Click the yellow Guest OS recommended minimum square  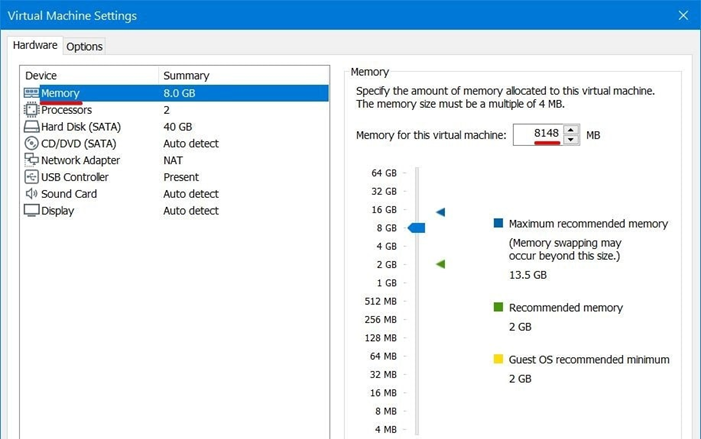[x=498, y=359]
